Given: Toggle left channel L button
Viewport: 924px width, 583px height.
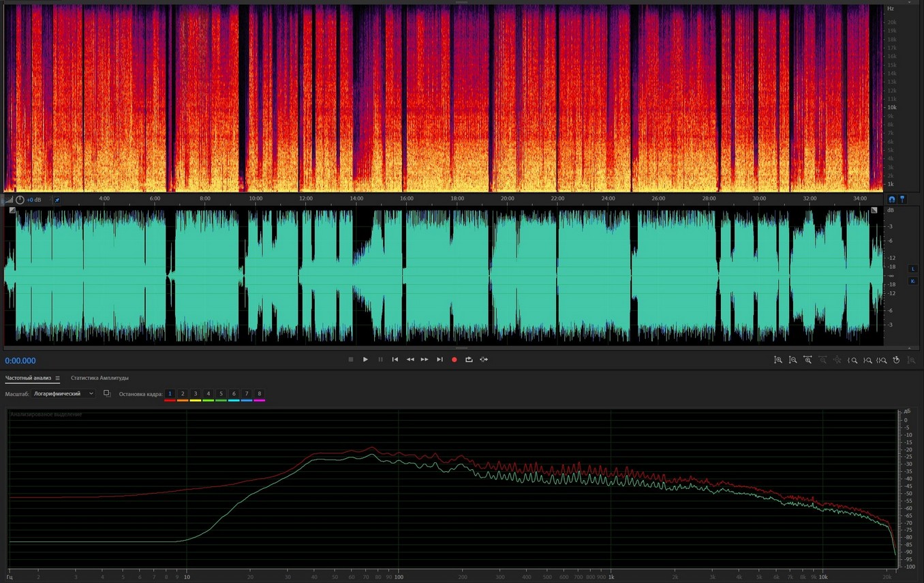Looking at the screenshot, I should pyautogui.click(x=913, y=269).
